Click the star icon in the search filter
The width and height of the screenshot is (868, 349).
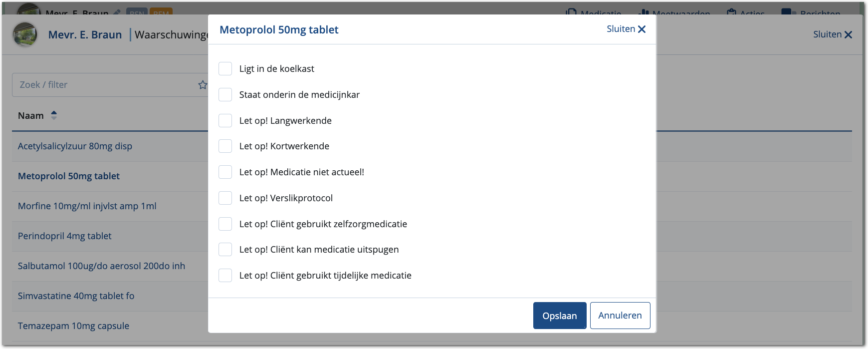point(203,85)
